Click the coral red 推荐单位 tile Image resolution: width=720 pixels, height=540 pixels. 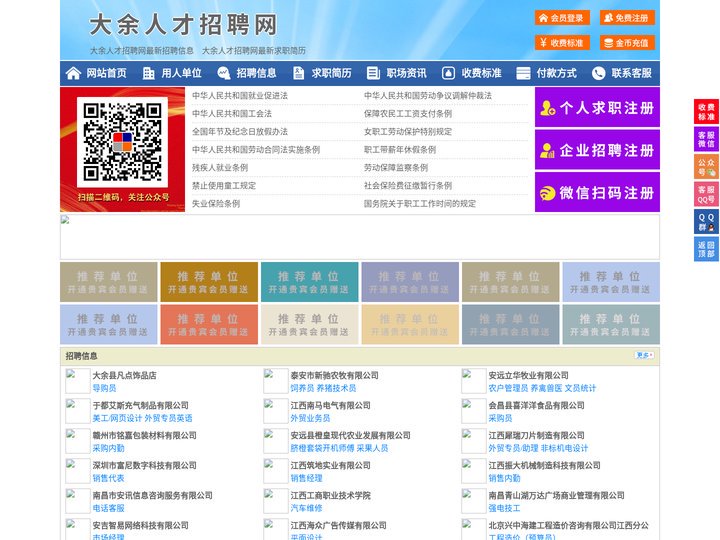click(209, 325)
